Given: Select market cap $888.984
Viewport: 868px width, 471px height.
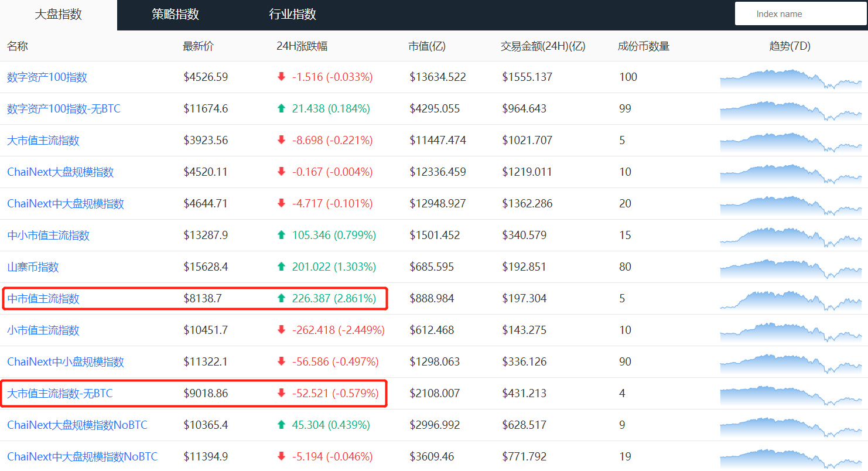Looking at the screenshot, I should (432, 298).
